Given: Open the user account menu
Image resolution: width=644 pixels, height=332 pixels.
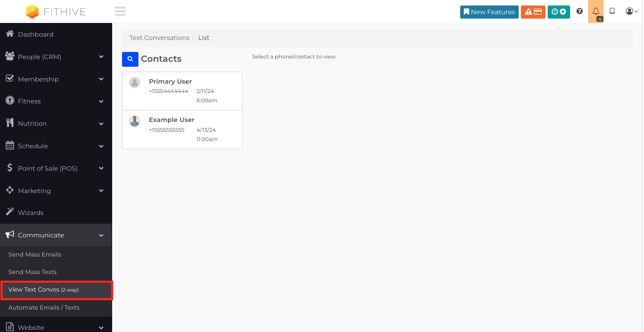Looking at the screenshot, I should 631,11.
